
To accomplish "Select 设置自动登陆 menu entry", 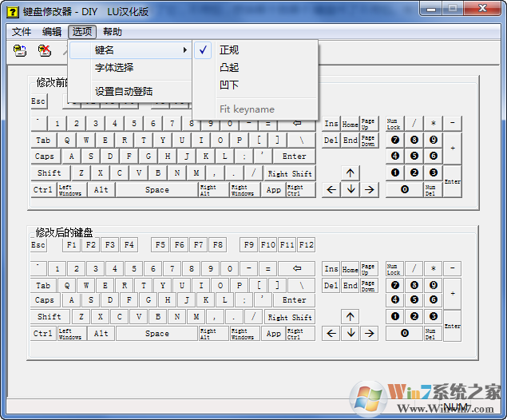I will coord(124,92).
